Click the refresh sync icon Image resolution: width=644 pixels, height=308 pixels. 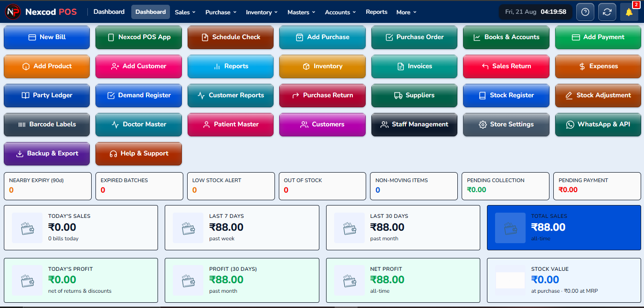click(607, 12)
